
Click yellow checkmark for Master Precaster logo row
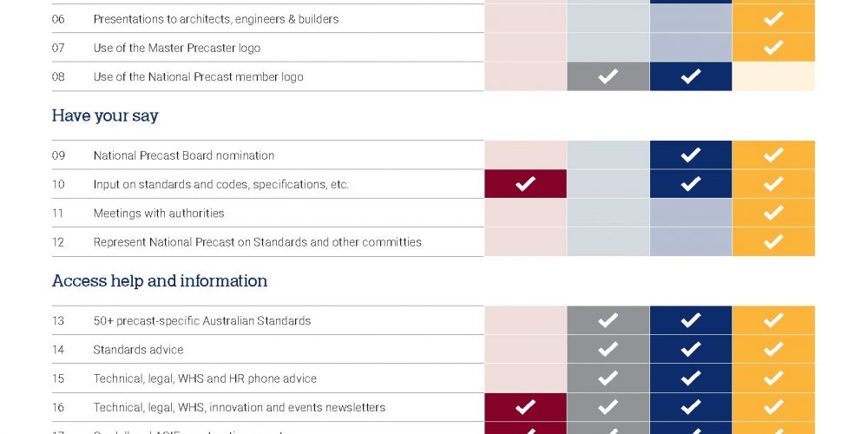[x=773, y=48]
